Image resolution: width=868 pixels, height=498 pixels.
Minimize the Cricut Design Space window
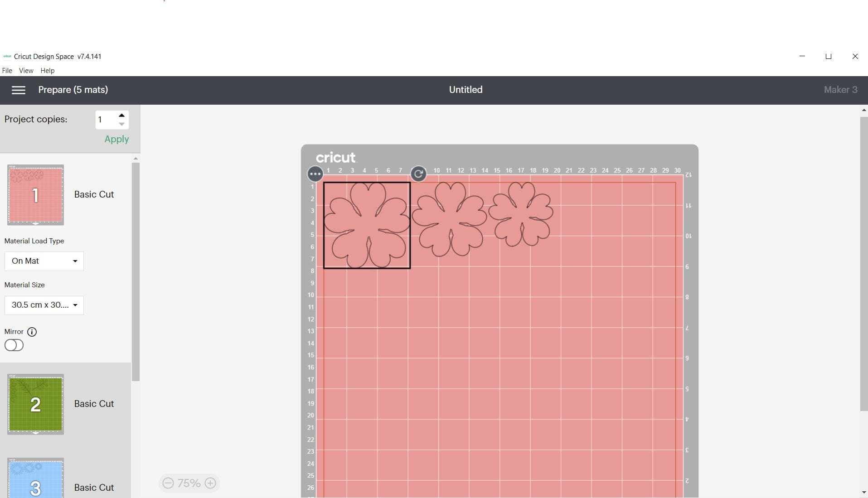tap(802, 57)
